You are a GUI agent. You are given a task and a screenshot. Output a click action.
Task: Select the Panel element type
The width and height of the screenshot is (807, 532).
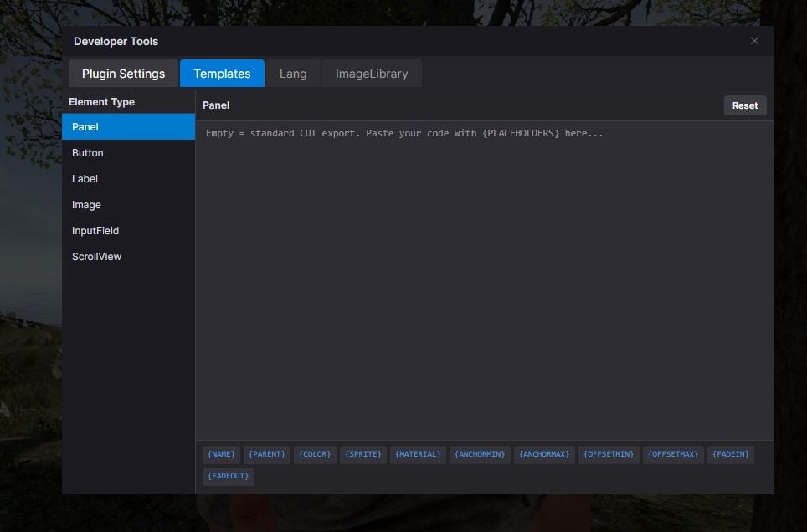tap(85, 126)
